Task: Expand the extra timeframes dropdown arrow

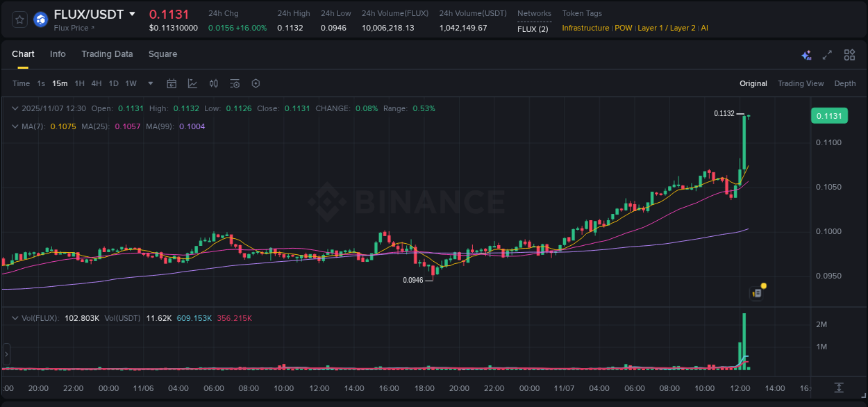Action: pos(149,83)
